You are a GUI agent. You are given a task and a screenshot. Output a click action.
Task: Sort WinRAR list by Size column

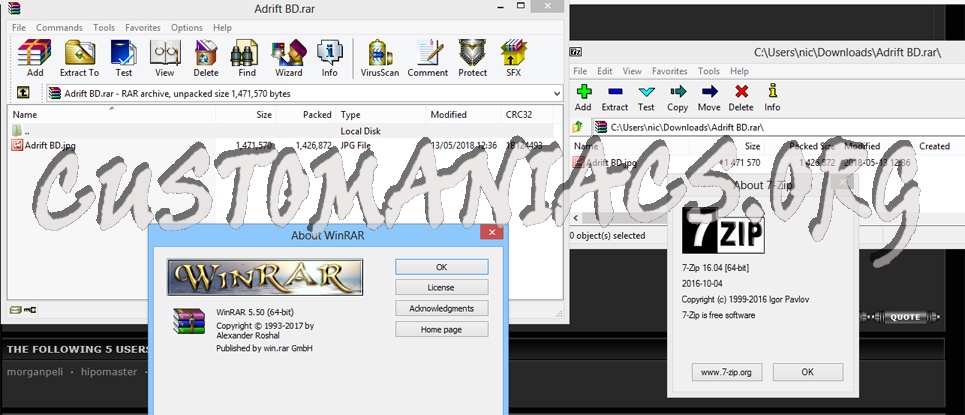246,115
